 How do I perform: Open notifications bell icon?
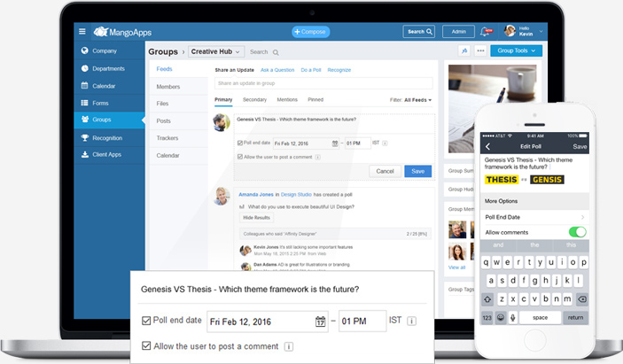point(486,31)
